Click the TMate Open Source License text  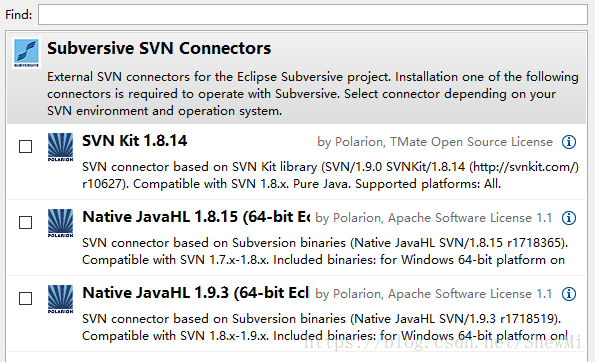click(471, 142)
